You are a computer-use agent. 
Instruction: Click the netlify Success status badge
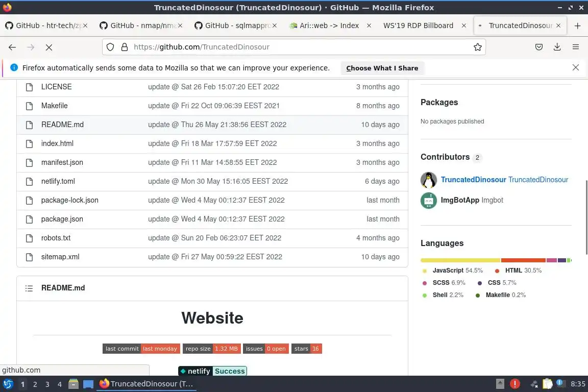point(213,371)
